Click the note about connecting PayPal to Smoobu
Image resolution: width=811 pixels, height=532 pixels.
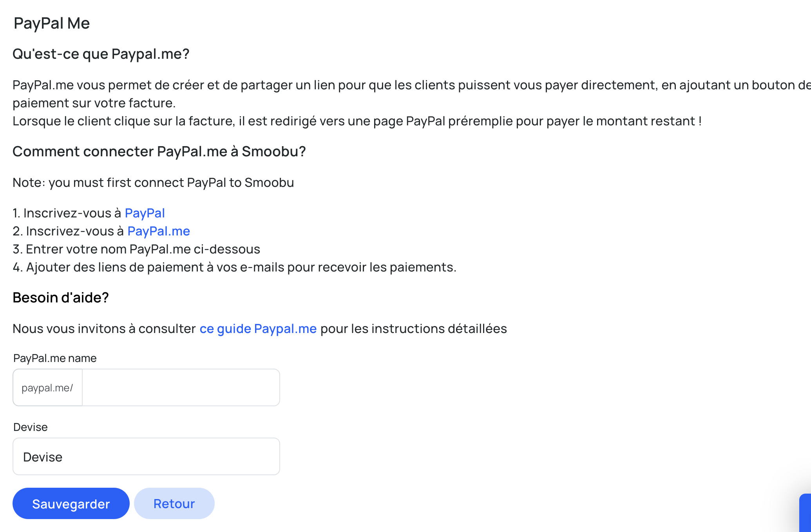pyautogui.click(x=153, y=183)
